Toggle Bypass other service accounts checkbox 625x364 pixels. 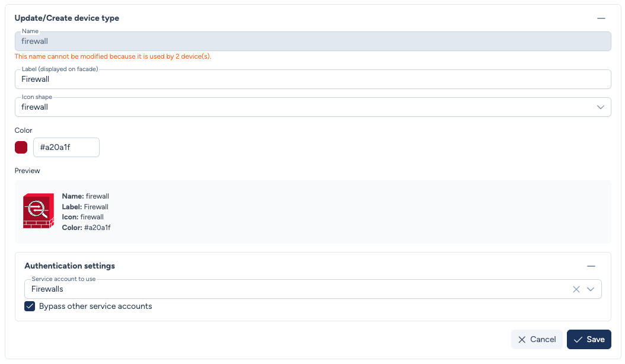30,306
